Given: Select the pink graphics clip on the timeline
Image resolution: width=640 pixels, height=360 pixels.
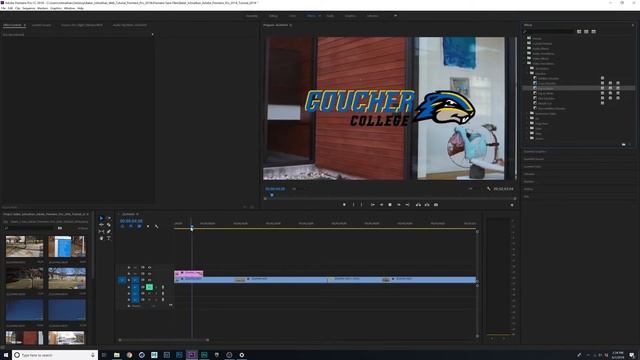Looking at the screenshot, I should (189, 273).
